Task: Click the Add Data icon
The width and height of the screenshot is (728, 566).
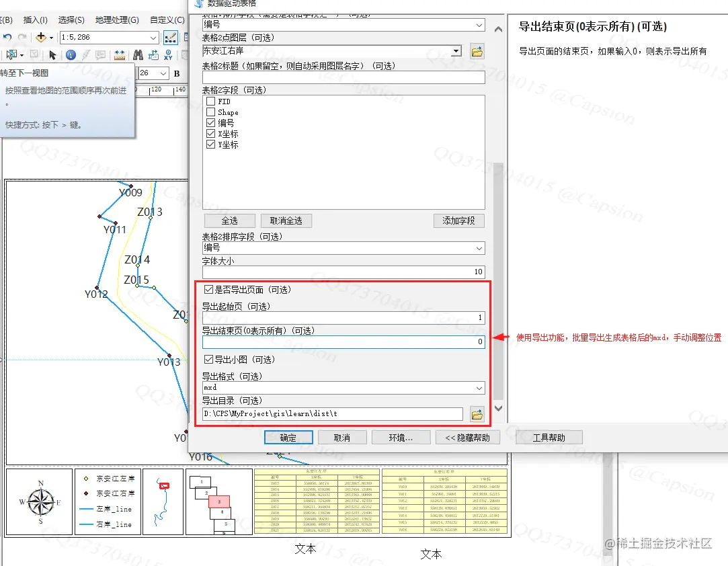Action: point(41,37)
